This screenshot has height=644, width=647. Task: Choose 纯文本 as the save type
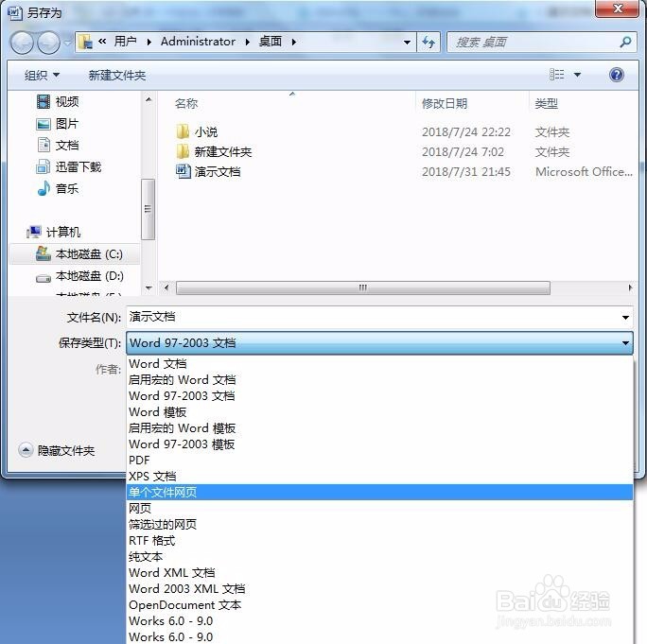[379, 557]
